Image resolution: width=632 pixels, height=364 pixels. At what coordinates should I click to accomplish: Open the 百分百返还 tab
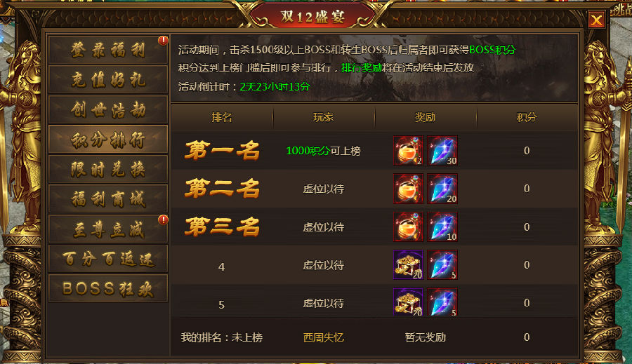point(108,259)
